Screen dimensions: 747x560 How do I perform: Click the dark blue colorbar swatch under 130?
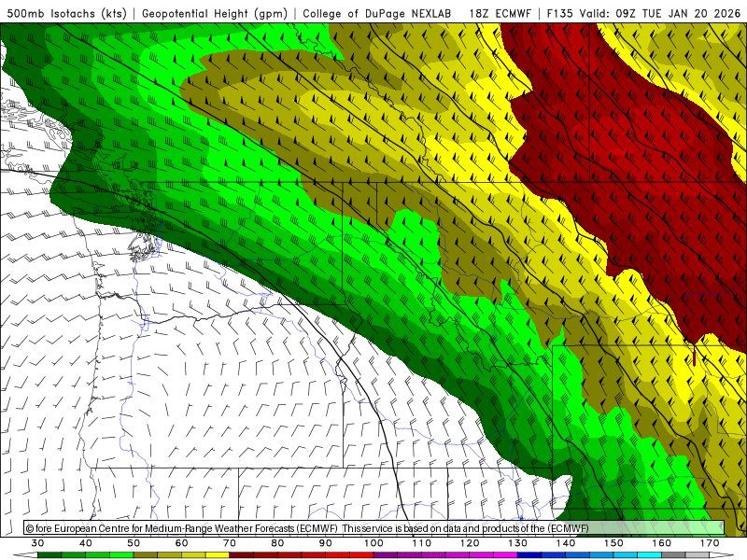click(x=529, y=555)
